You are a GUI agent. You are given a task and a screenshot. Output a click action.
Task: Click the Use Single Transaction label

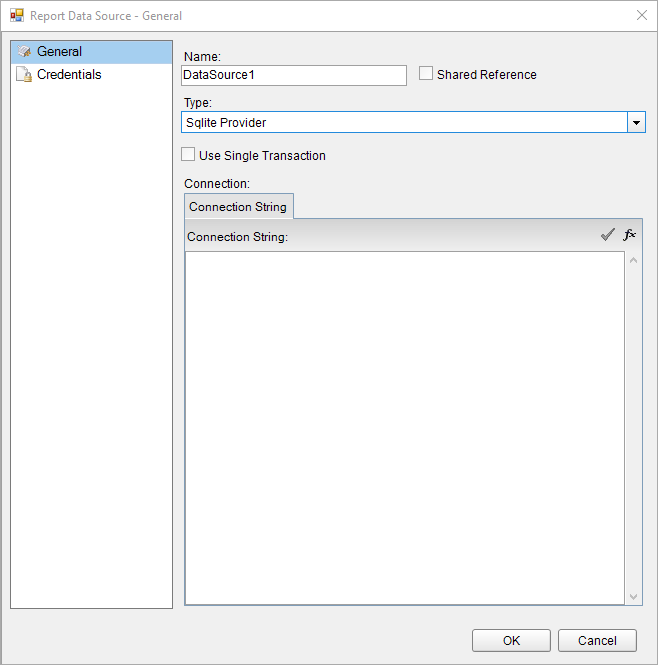pos(262,156)
